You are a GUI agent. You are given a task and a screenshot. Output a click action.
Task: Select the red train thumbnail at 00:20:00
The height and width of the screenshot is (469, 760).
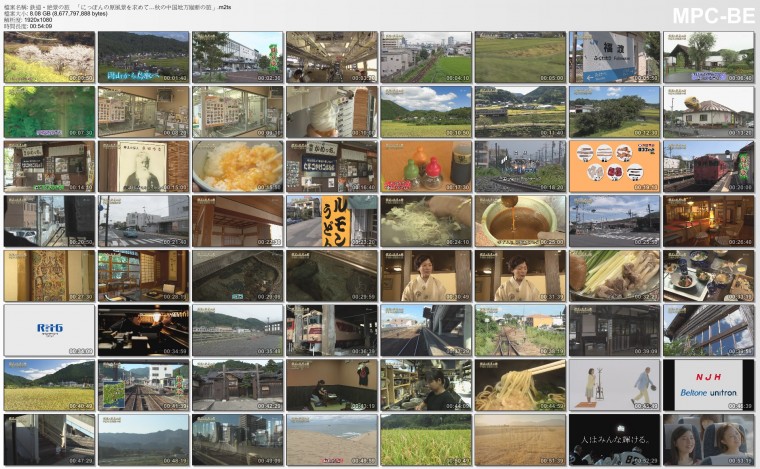click(709, 167)
